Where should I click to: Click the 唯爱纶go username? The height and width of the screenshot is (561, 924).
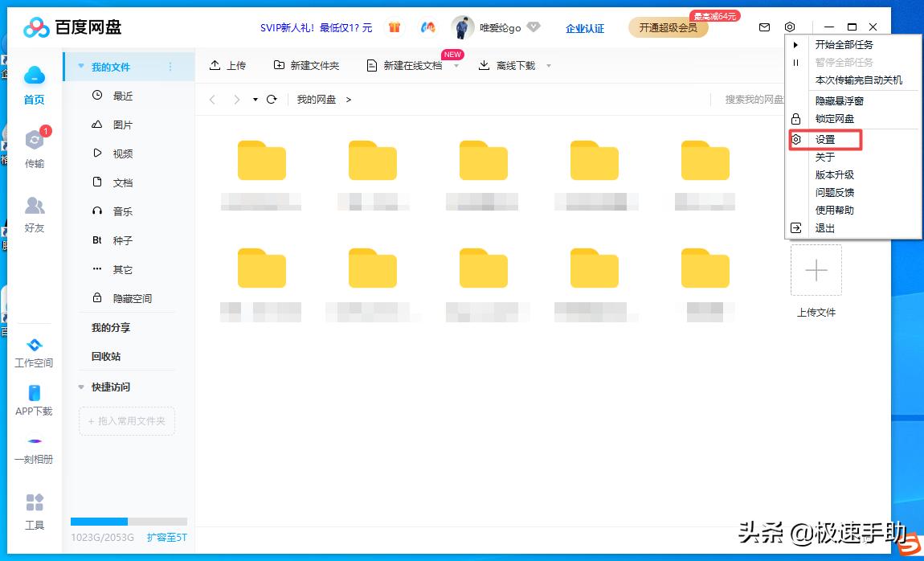[501, 27]
